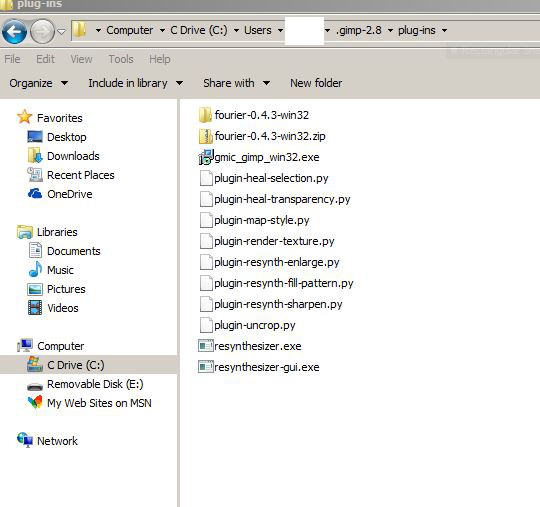Open Documents library icon
Screen dimensions: 540x507
pyautogui.click(x=35, y=250)
